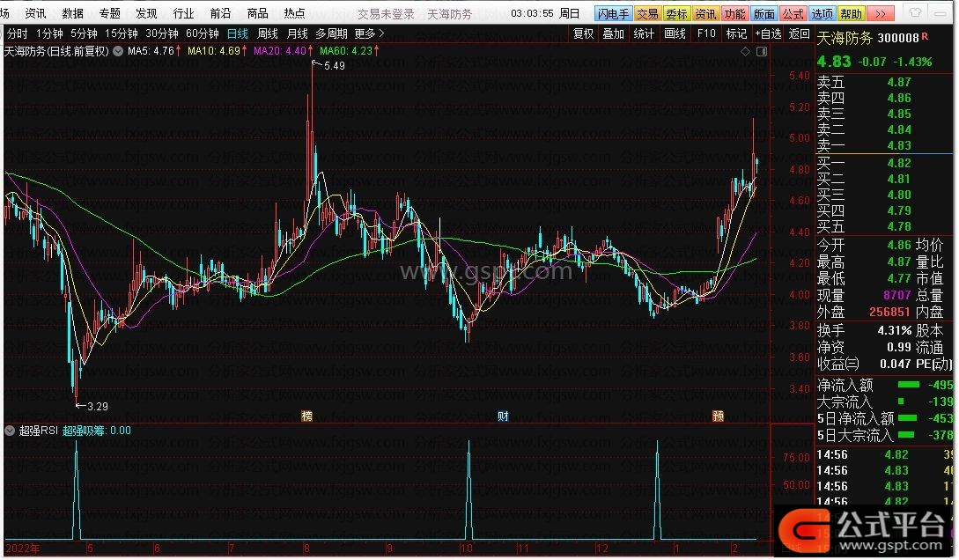Open the 数据 menu
Screen dimensions: 959x560
[73, 13]
